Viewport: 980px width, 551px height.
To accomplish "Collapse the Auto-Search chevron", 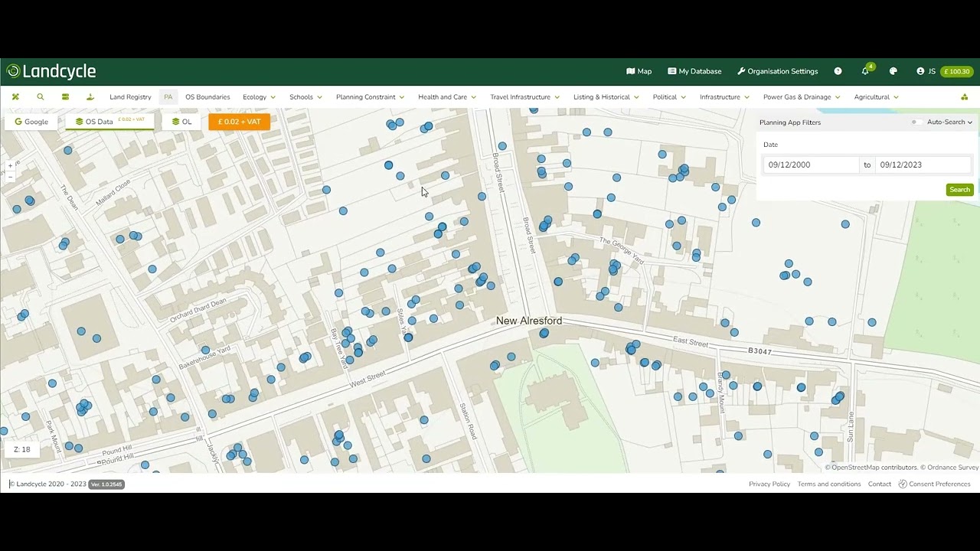I will (970, 122).
